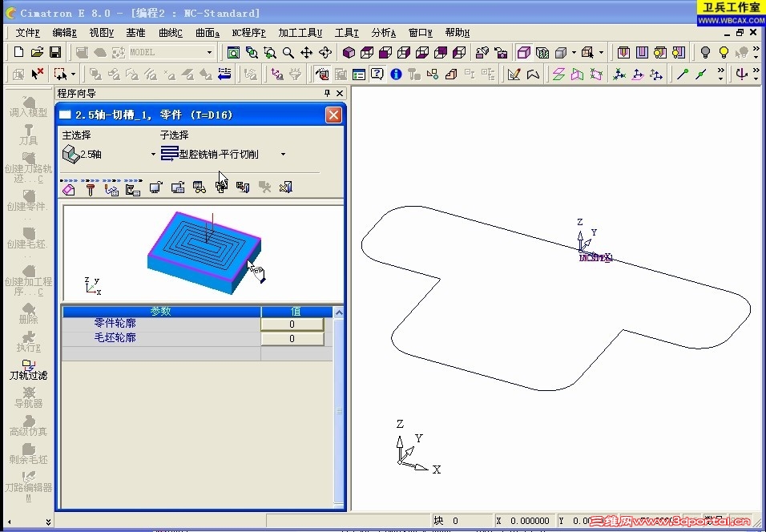Click the New file icon
The image size is (766, 532).
click(x=18, y=52)
